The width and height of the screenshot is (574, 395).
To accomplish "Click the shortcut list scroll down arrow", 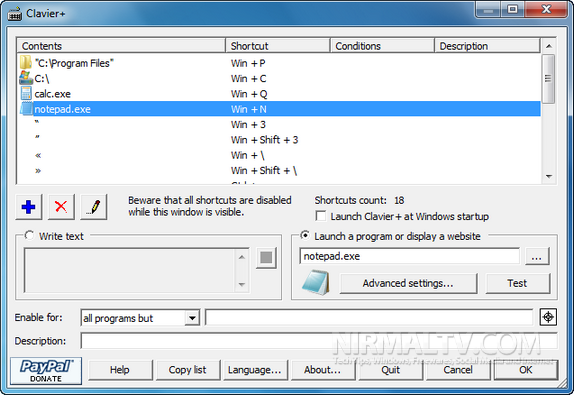I will (x=548, y=176).
